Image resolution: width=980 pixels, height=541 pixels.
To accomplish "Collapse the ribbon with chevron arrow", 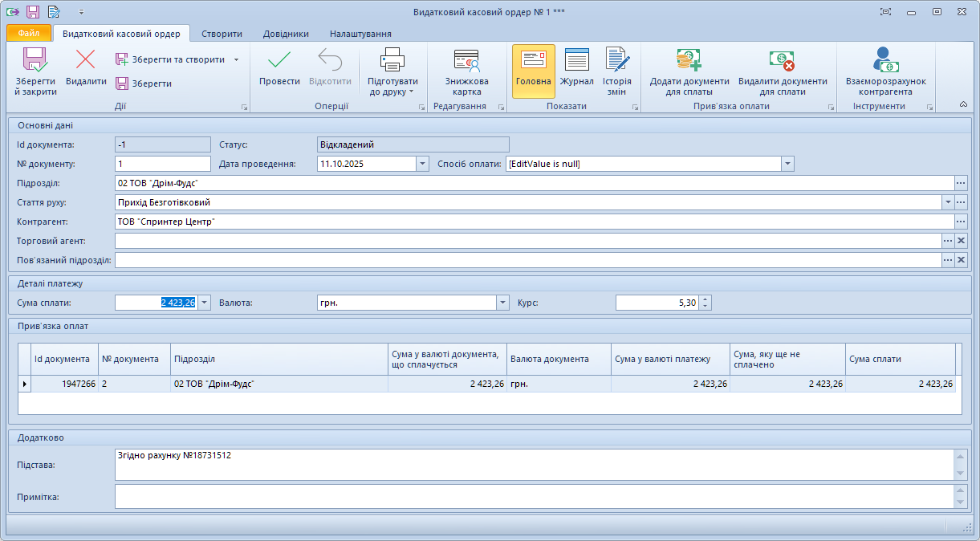I will coord(963,104).
